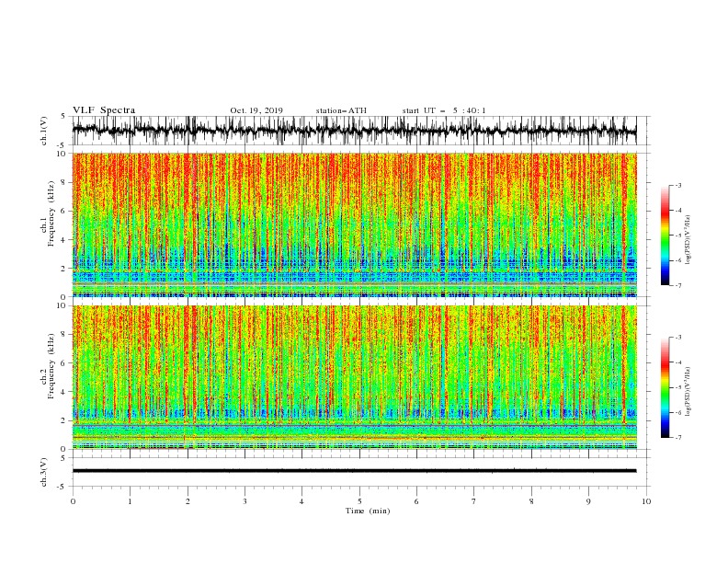Click the "-3" value on the upper colorbar
This screenshot has width=728, height=563.
pos(678,185)
